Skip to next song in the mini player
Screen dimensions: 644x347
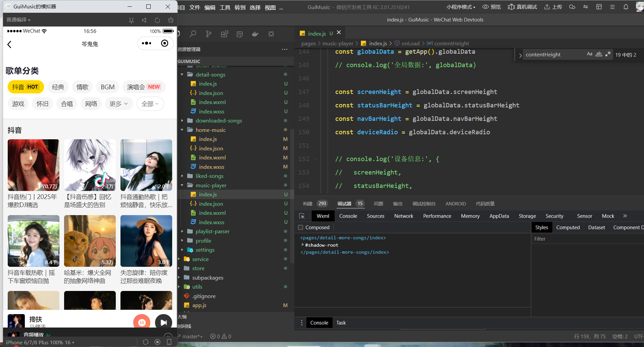pos(163,323)
